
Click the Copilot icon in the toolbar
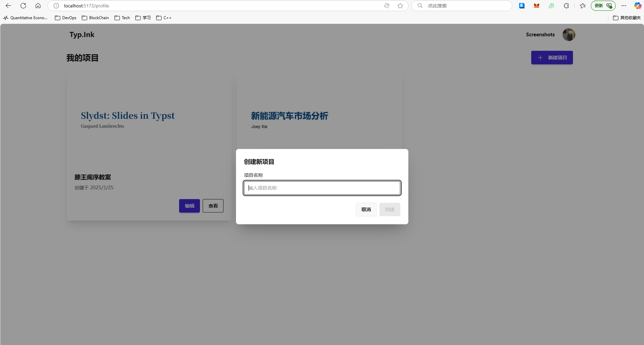tap(638, 6)
